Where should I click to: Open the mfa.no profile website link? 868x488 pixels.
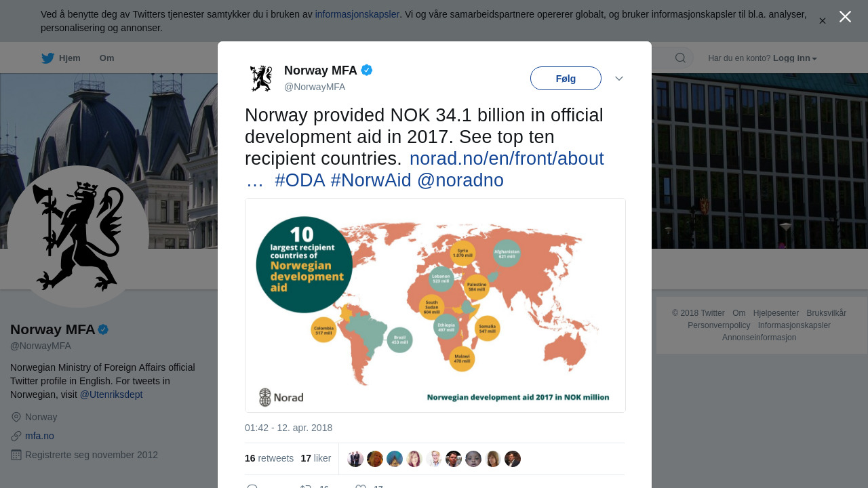pos(39,436)
